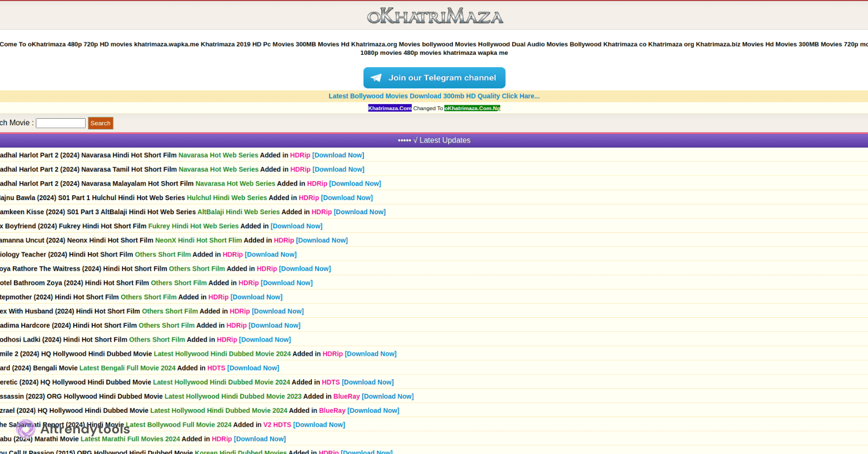Click Download Now for HDTS Hollywood Hindi Dubbed row
Image resolution: width=868 pixels, height=454 pixels.
click(x=368, y=382)
